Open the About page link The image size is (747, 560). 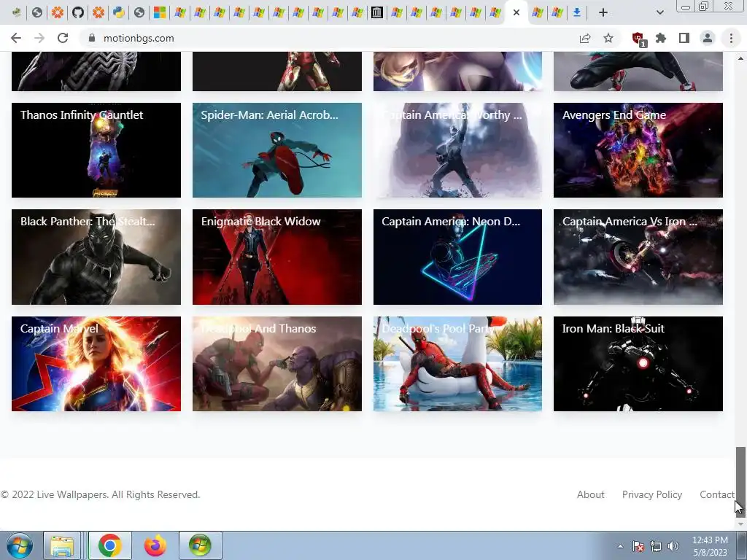coord(590,495)
